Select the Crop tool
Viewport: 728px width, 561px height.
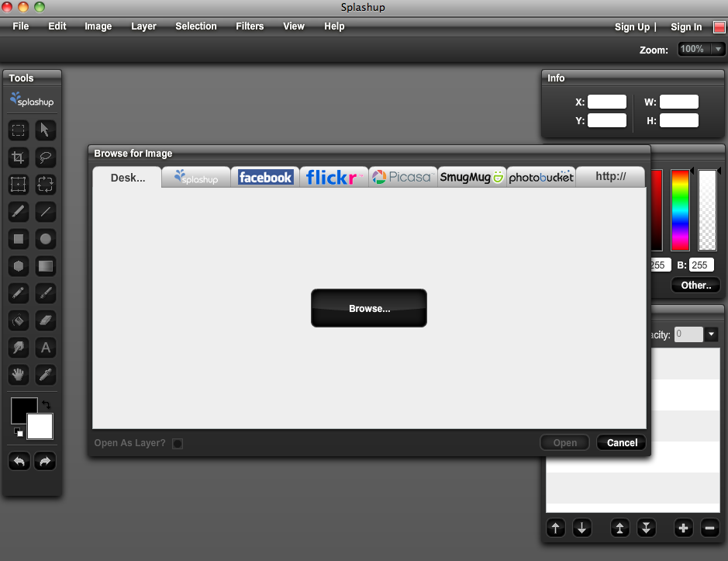pos(19,158)
